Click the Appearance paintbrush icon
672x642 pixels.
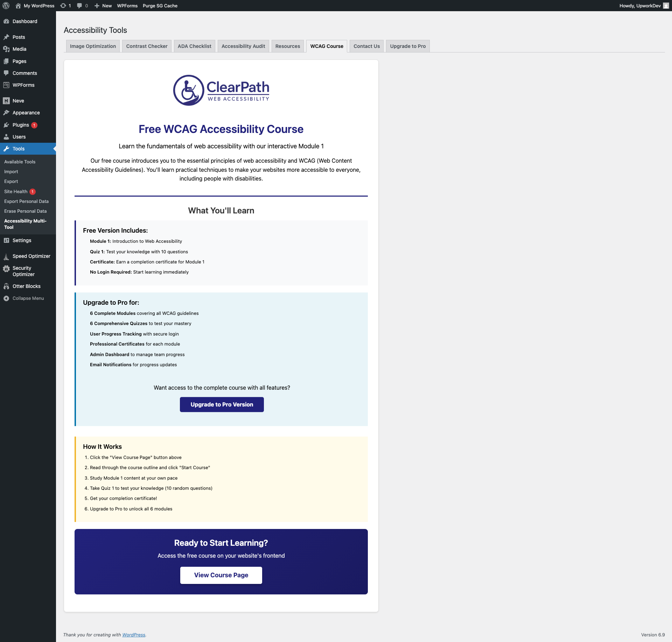[x=6, y=113]
